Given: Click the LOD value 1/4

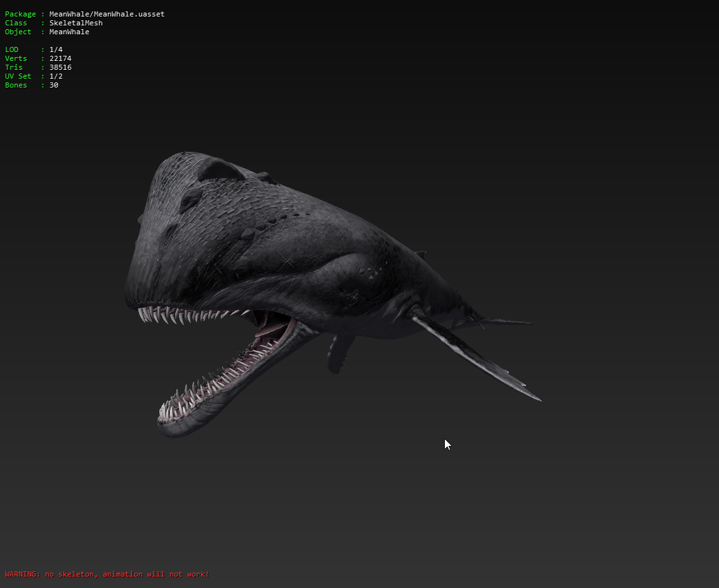Looking at the screenshot, I should [56, 49].
